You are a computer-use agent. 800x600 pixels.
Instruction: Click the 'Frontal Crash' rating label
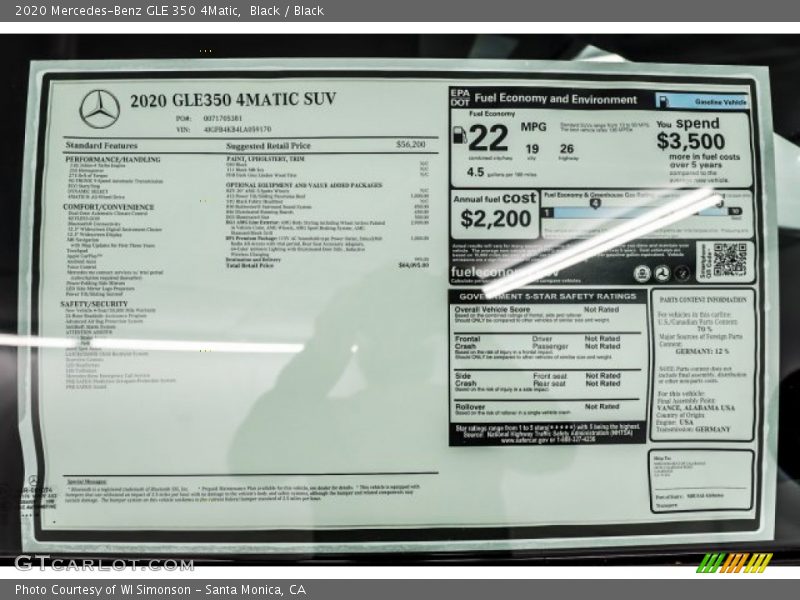(467, 342)
